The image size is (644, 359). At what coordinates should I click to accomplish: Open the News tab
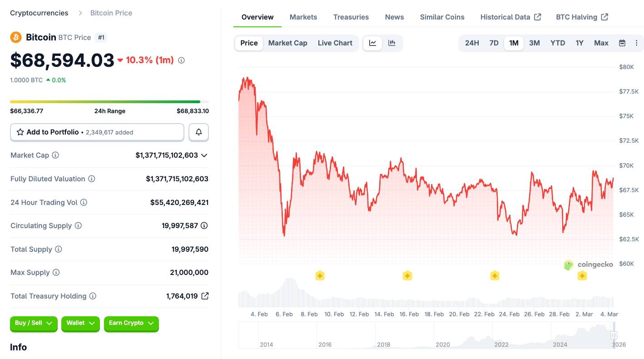tap(394, 17)
